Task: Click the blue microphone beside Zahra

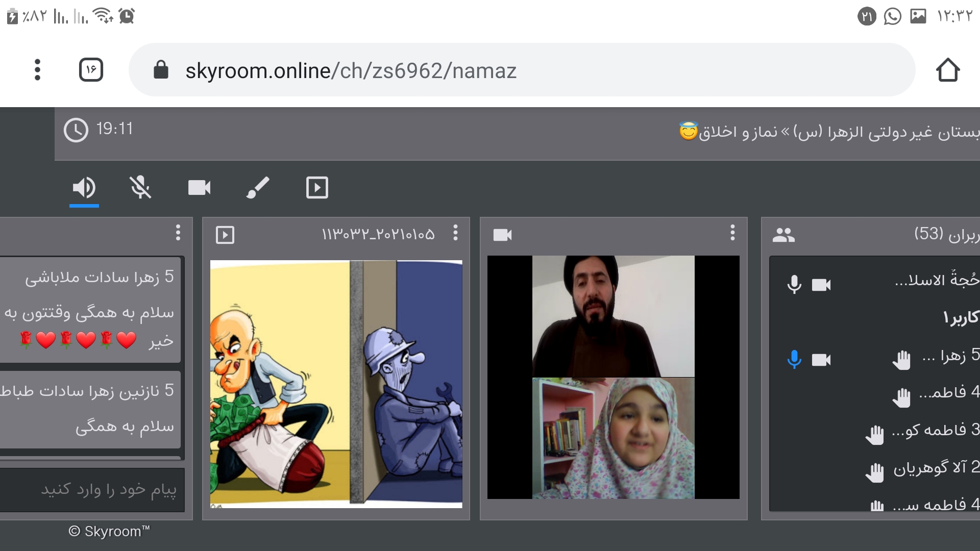Action: point(794,360)
